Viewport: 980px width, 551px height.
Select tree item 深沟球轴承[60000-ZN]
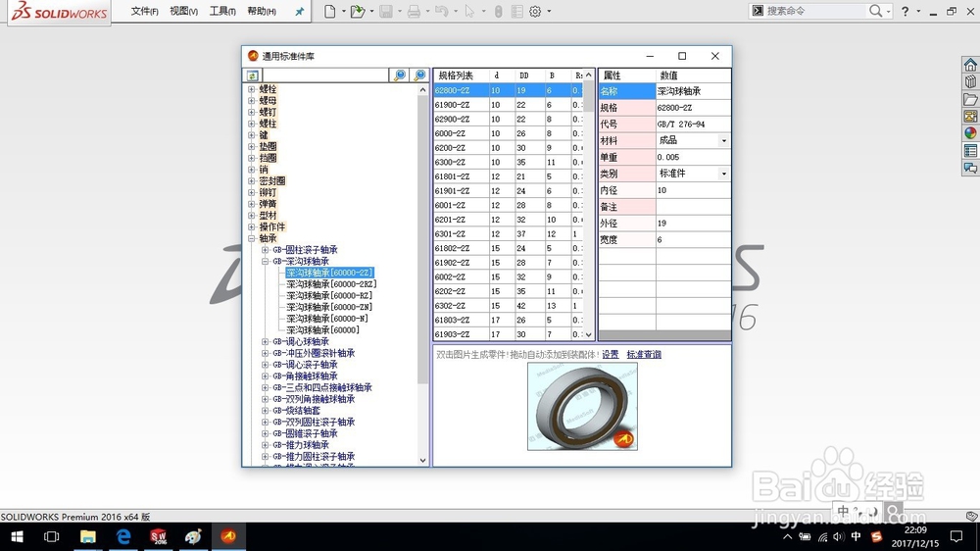329,307
